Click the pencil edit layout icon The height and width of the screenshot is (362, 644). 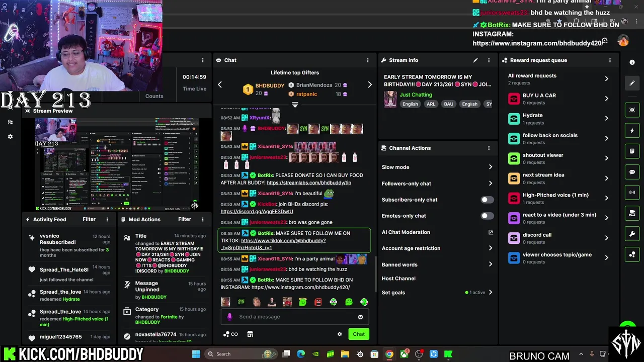click(632, 83)
